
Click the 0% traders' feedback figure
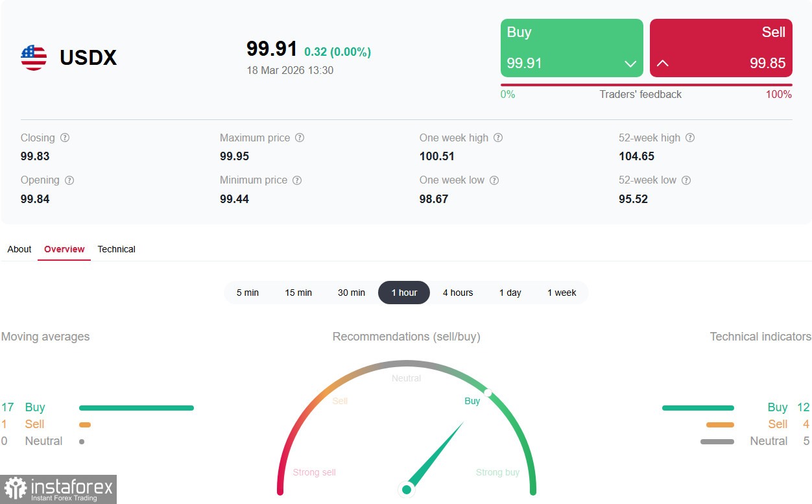point(508,95)
